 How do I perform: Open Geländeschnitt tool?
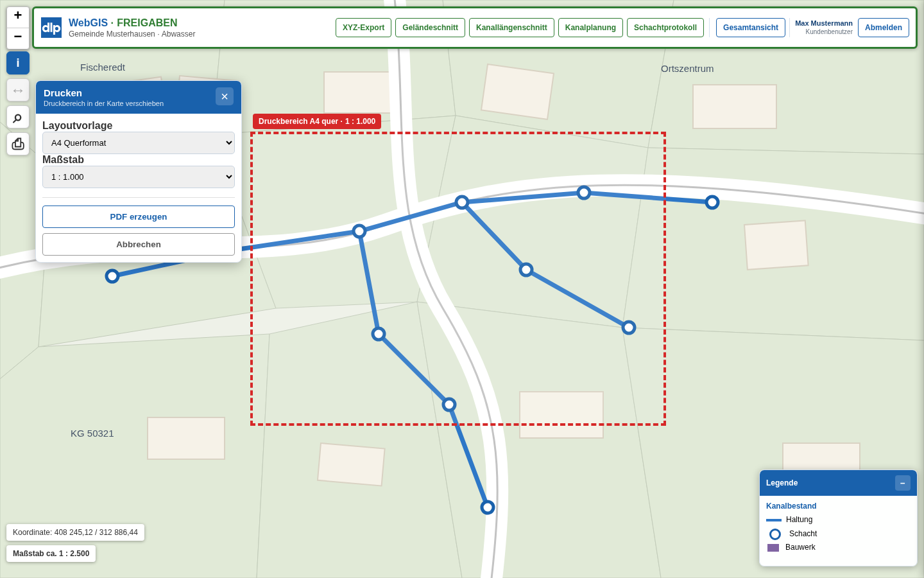click(430, 28)
